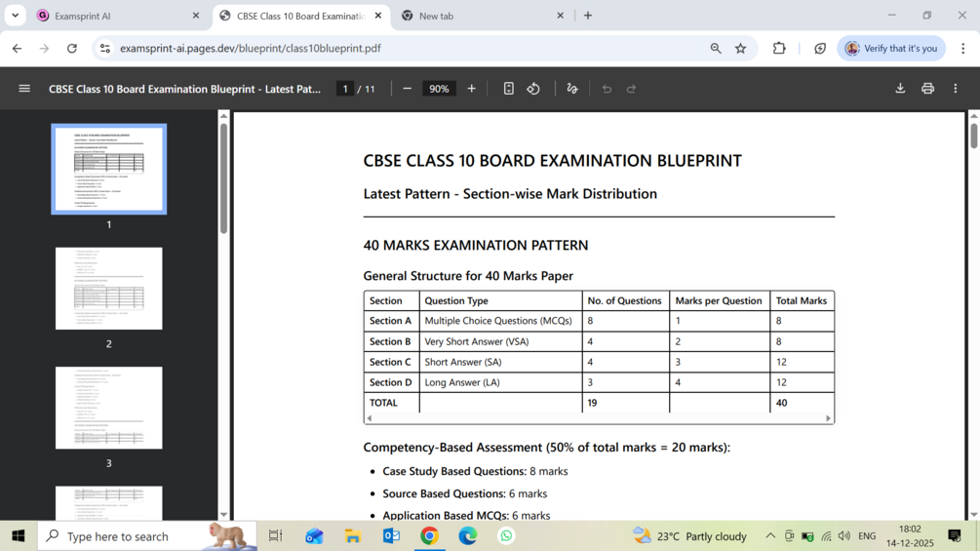The image size is (980, 551).
Task: Click the 'Marks per Question' column header
Action: pyautogui.click(x=719, y=300)
